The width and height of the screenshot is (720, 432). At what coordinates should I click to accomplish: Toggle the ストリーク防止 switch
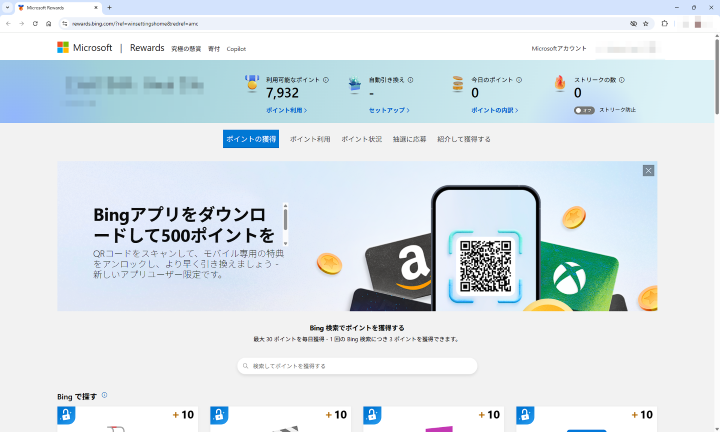[584, 110]
